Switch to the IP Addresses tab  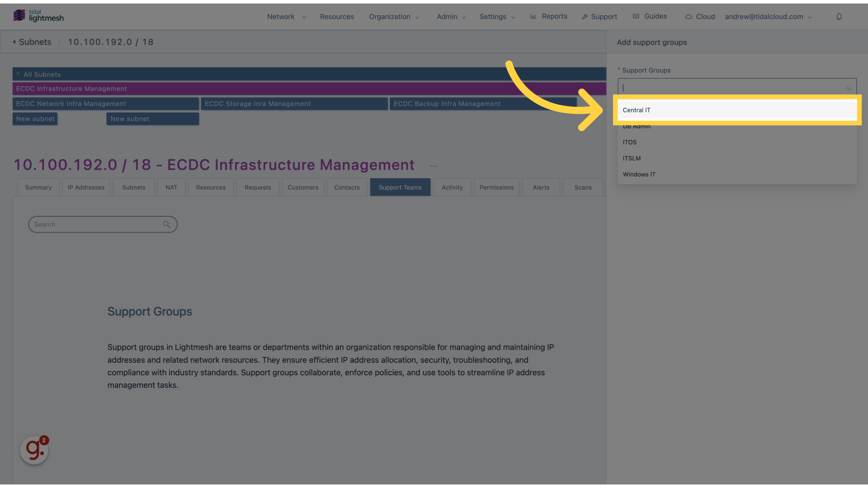click(x=86, y=188)
